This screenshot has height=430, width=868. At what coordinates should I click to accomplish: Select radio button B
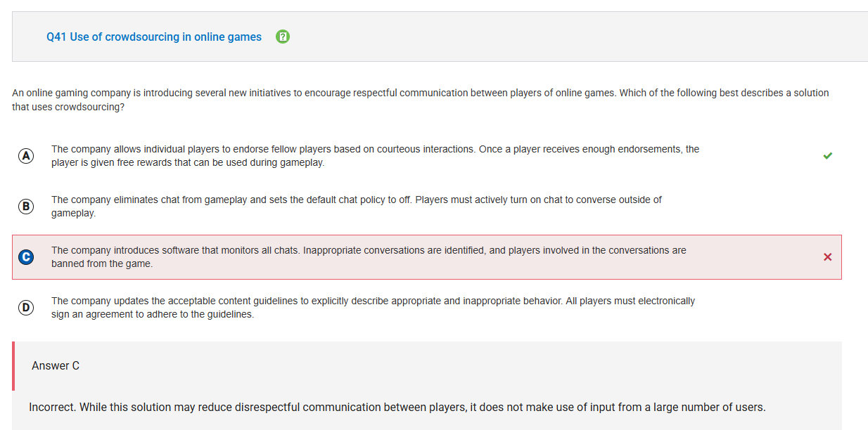tap(26, 207)
